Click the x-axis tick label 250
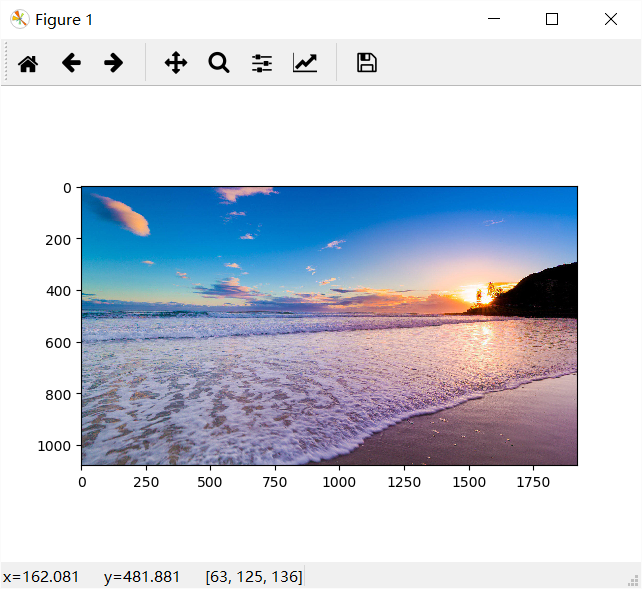This screenshot has height=589, width=642. point(146,482)
